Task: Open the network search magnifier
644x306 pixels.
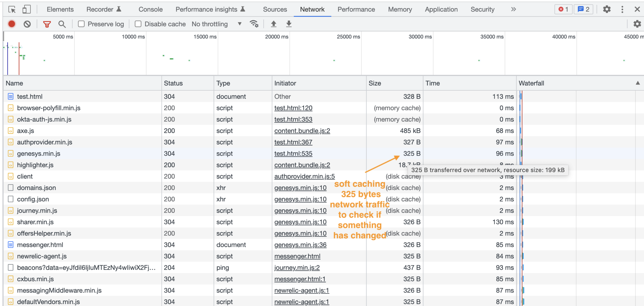Action: (x=62, y=24)
